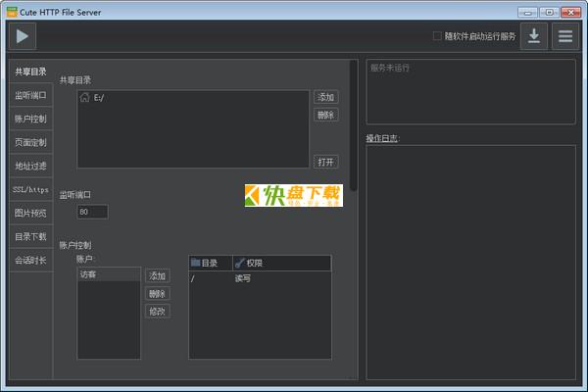Minimize the Cute HTTP File Server window
The height and width of the screenshot is (392, 588).
527,13
